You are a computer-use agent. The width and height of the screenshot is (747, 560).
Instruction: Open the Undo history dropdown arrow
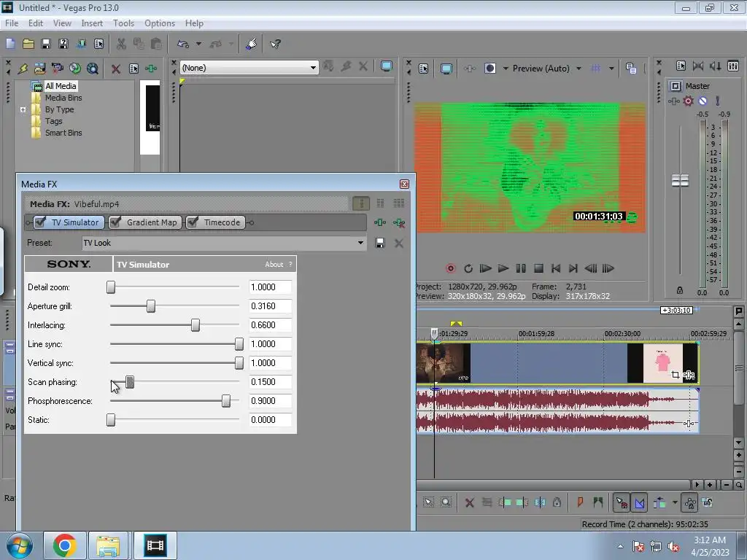(x=198, y=44)
